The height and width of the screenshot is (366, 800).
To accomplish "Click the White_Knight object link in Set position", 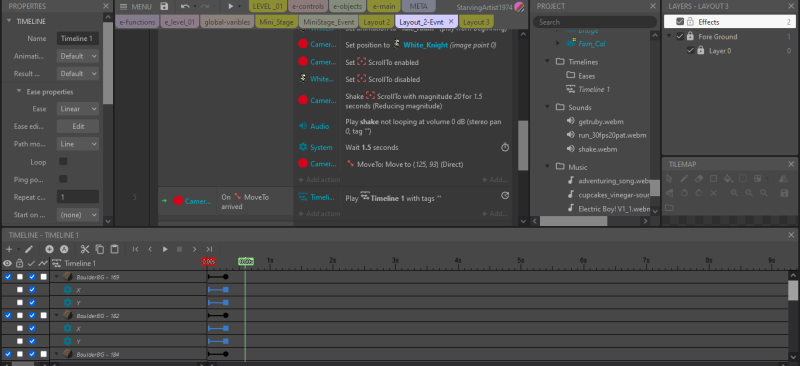I will (425, 45).
